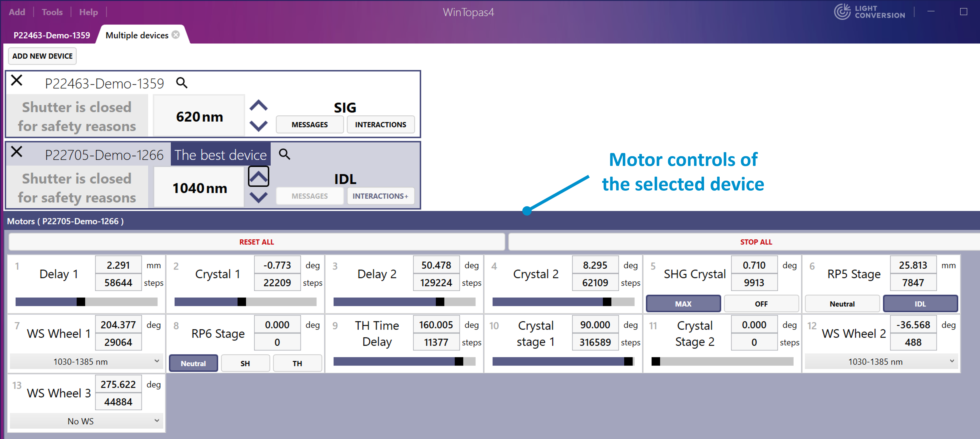Expand WS Wheel 1 range dropdown
The image size is (980, 439).
[x=86, y=361]
